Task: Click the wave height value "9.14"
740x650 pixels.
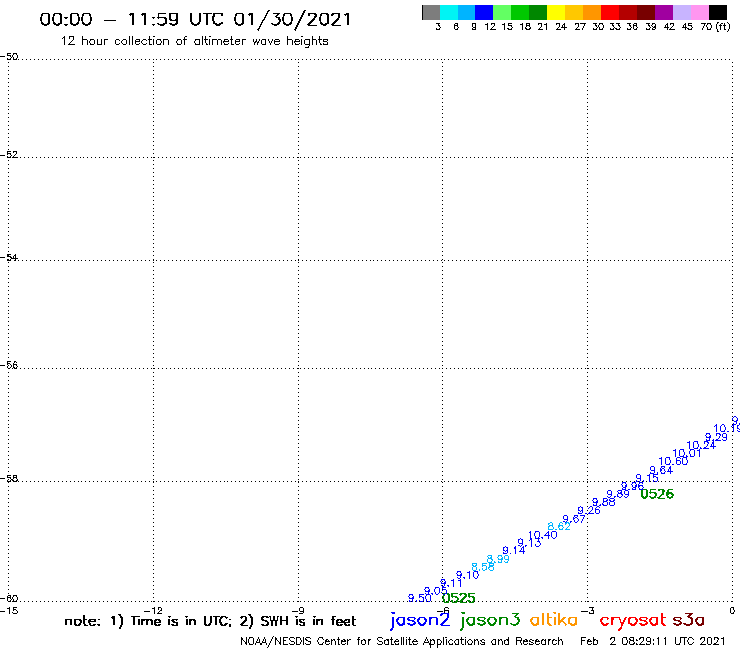Action: [513, 550]
